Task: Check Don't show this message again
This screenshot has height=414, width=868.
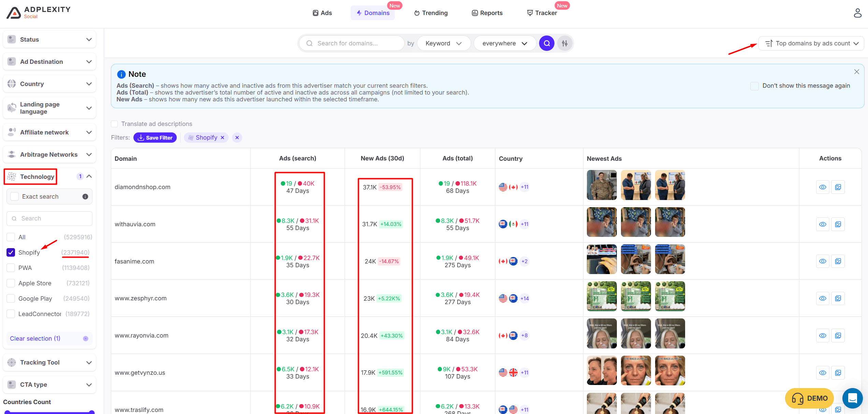Action: point(754,86)
